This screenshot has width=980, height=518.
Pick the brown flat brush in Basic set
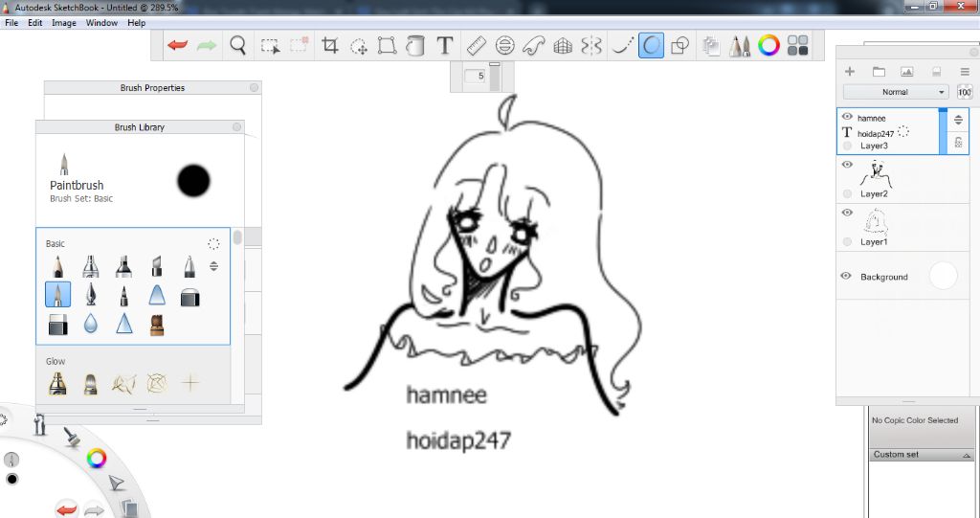click(157, 324)
